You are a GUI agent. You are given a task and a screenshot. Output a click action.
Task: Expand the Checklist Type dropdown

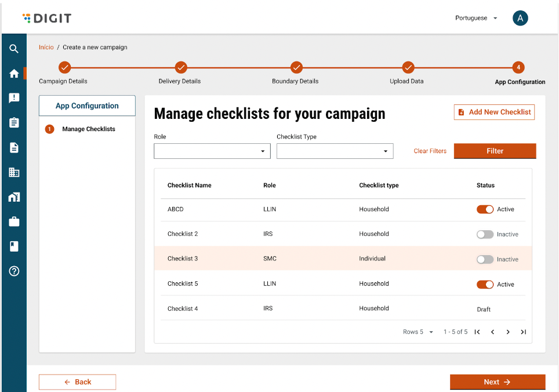[x=335, y=151]
